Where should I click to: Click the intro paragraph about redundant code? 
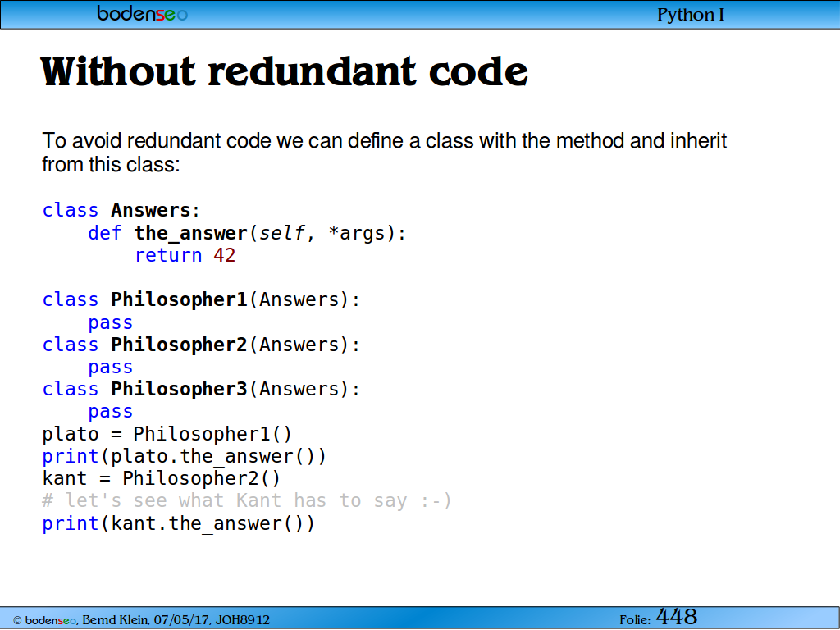click(384, 152)
